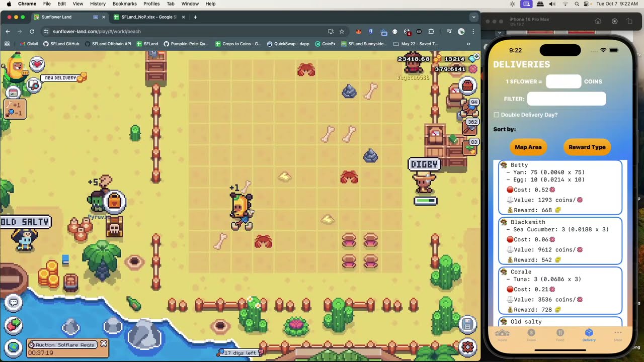
Task: Open the heart social icon near avatar
Action: pyautogui.click(x=37, y=64)
